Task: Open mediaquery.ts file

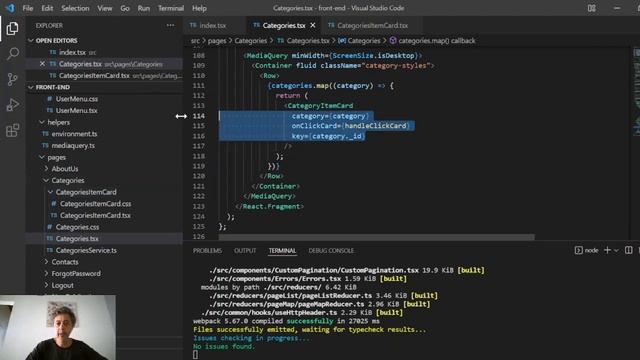Action: (73, 145)
